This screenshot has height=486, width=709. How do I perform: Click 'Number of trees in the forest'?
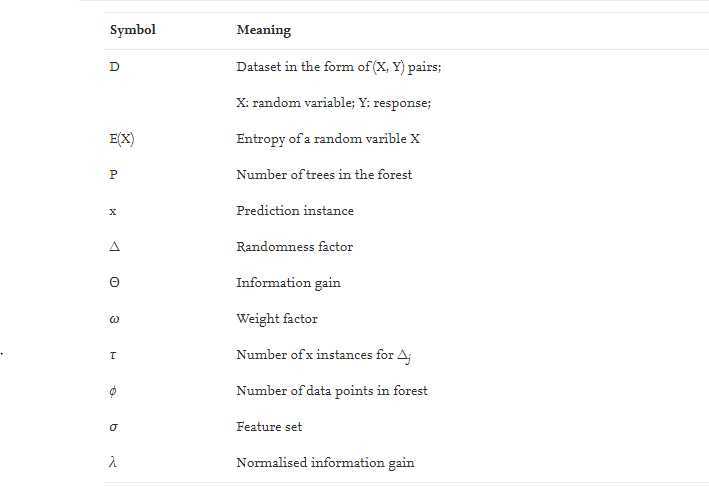click(324, 175)
